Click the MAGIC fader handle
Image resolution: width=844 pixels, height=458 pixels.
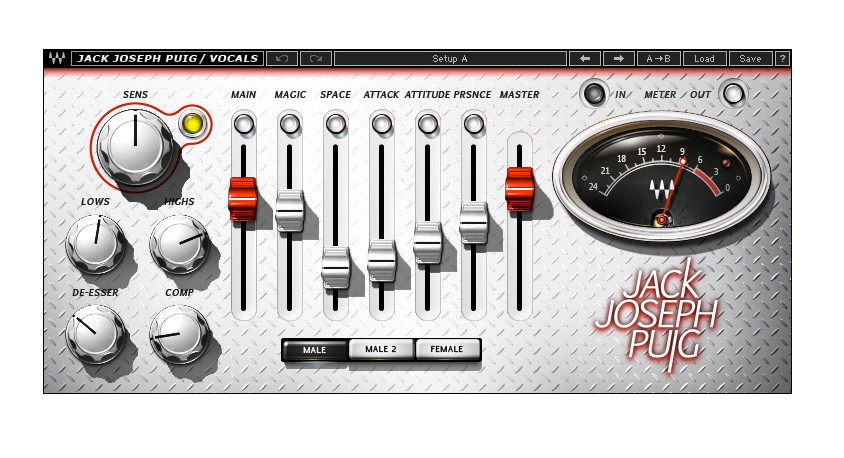(290, 210)
